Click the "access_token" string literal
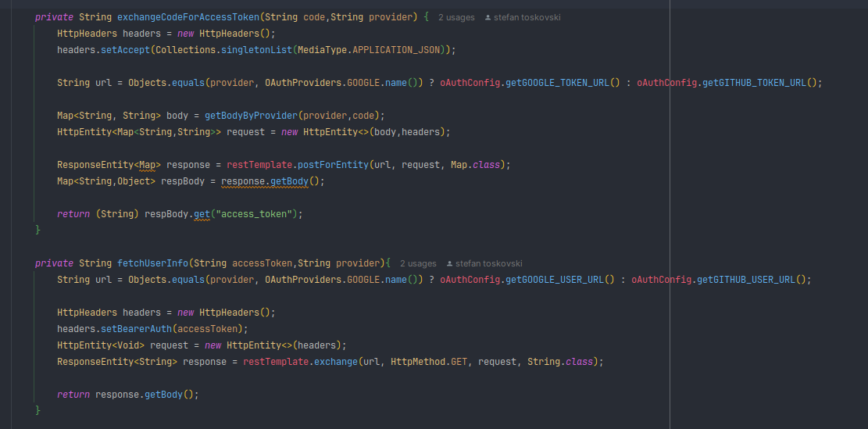 point(260,213)
